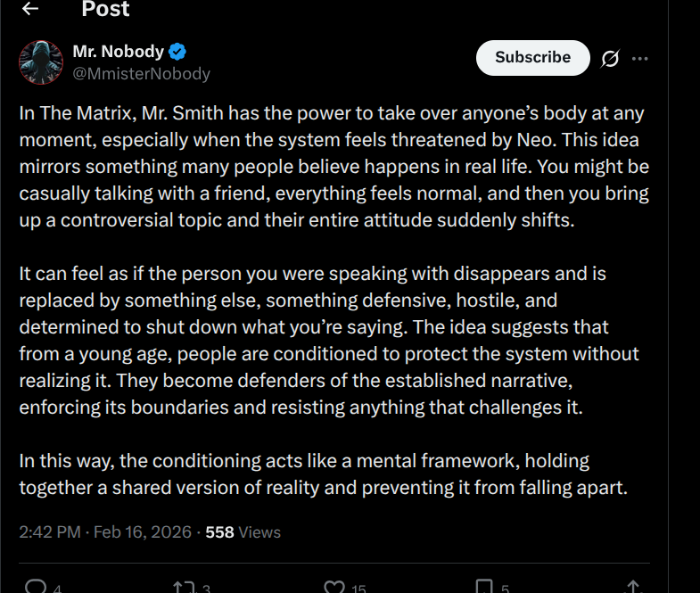Click the Mr. Nobody display name
The image size is (700, 593).
(118, 52)
